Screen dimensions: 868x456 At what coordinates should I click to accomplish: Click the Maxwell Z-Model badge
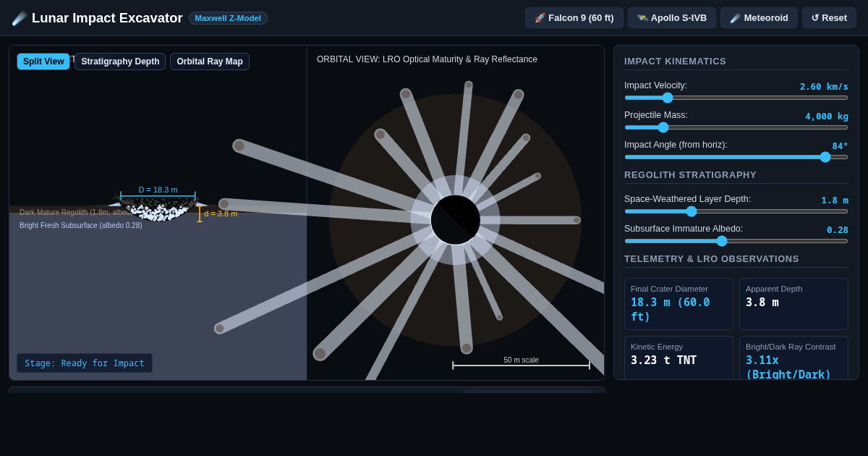[228, 18]
